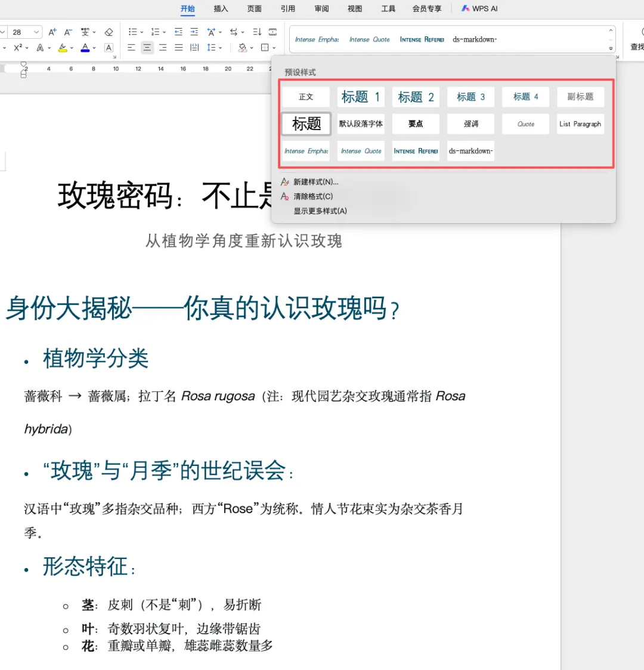
Task: Open the 会员专享 tab
Action: tap(427, 8)
